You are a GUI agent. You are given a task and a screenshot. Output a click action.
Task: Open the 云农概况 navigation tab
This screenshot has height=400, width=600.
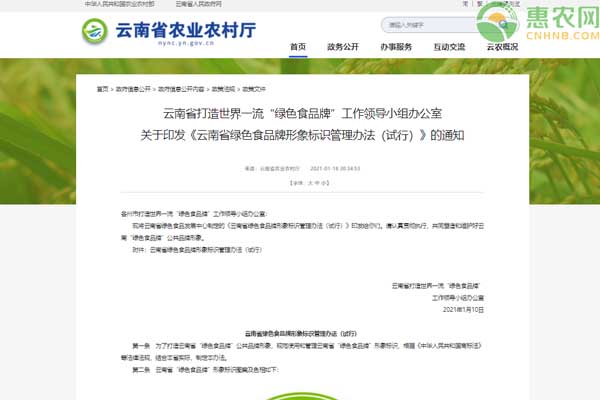point(502,47)
